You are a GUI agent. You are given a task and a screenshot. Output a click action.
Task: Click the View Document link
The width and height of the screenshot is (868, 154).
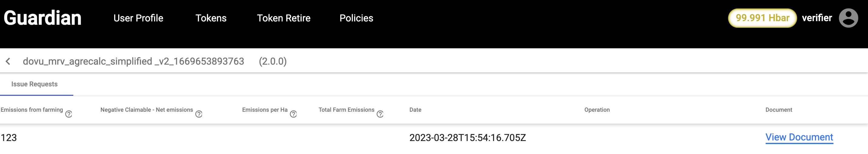pos(799,137)
